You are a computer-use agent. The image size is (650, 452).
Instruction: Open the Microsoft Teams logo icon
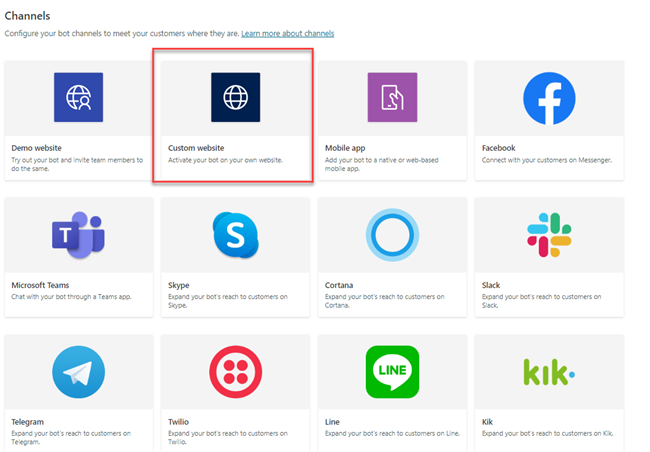78,235
